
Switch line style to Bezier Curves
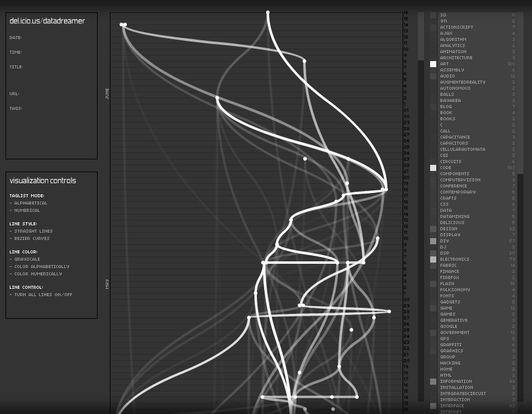tap(32, 239)
